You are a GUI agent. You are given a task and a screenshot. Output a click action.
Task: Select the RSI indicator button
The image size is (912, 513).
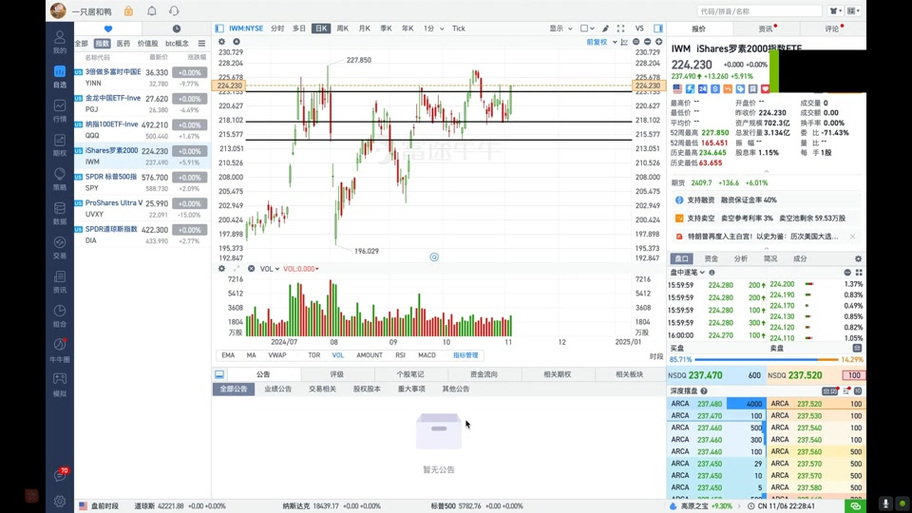(x=400, y=355)
